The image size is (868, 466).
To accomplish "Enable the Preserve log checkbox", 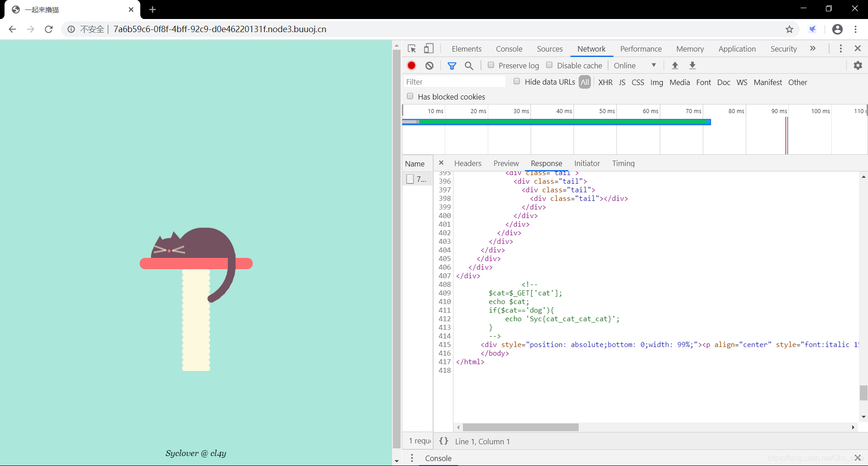I will [x=491, y=65].
